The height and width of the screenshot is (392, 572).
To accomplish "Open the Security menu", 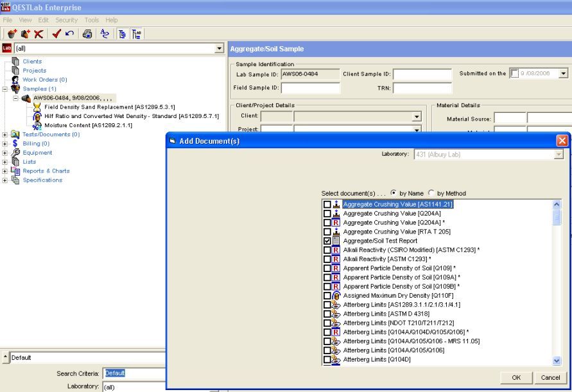I will [x=66, y=20].
